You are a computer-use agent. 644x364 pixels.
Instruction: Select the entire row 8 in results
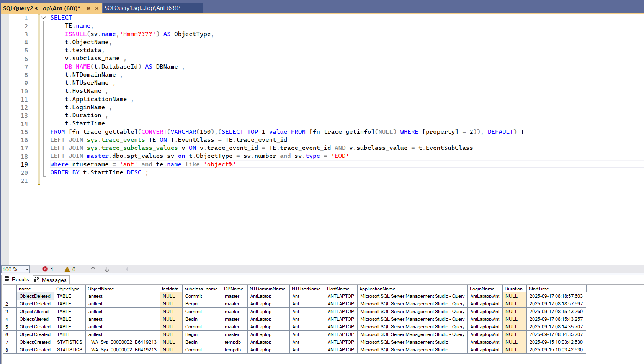tap(10, 350)
